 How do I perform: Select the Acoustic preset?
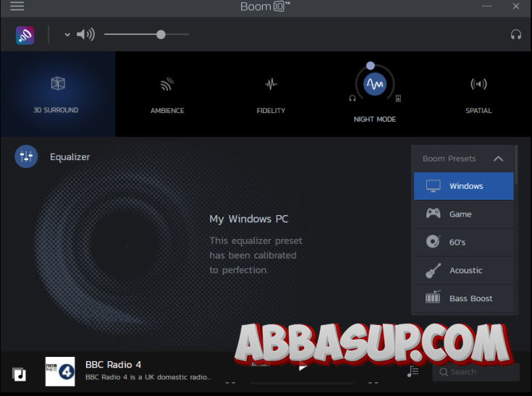(x=464, y=271)
